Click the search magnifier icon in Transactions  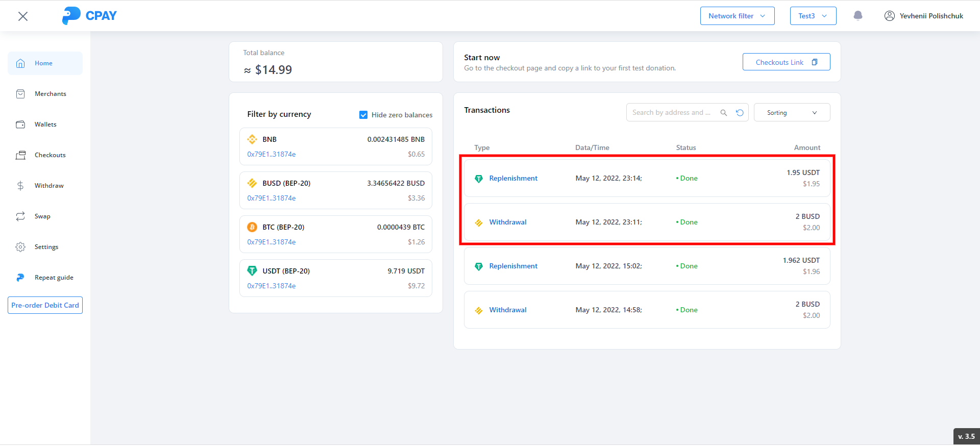click(723, 113)
